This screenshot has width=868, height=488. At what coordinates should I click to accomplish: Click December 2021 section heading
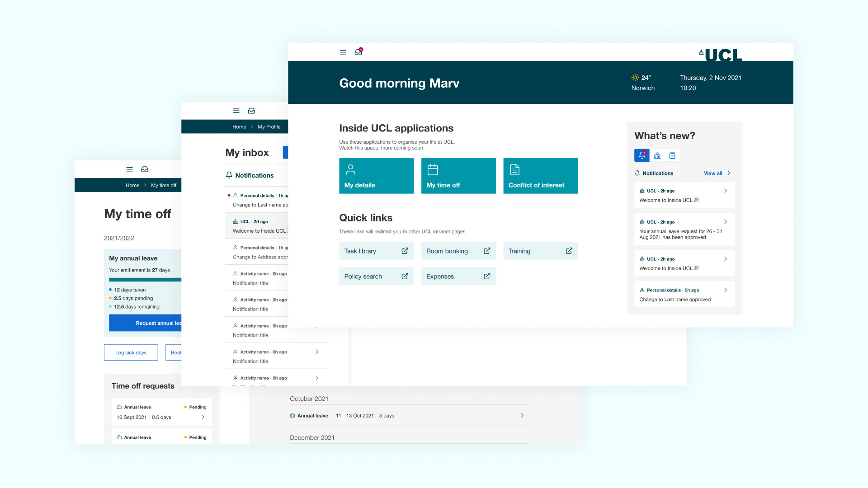(x=312, y=437)
